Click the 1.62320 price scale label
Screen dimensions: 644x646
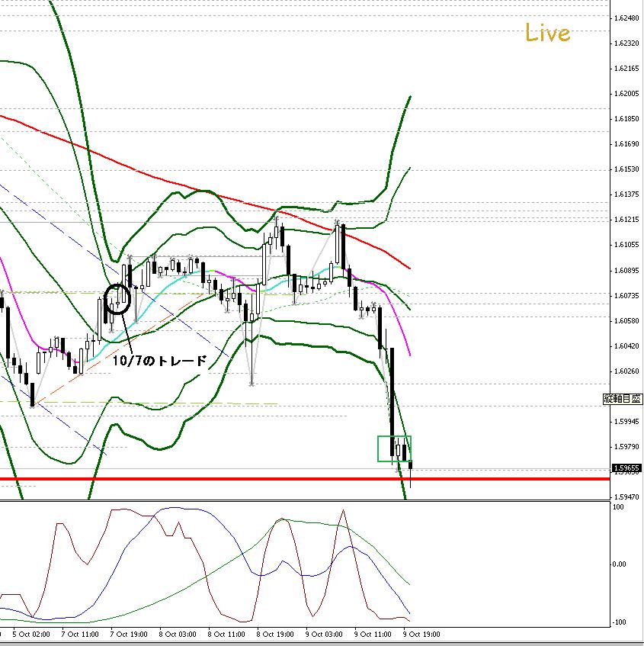(626, 43)
